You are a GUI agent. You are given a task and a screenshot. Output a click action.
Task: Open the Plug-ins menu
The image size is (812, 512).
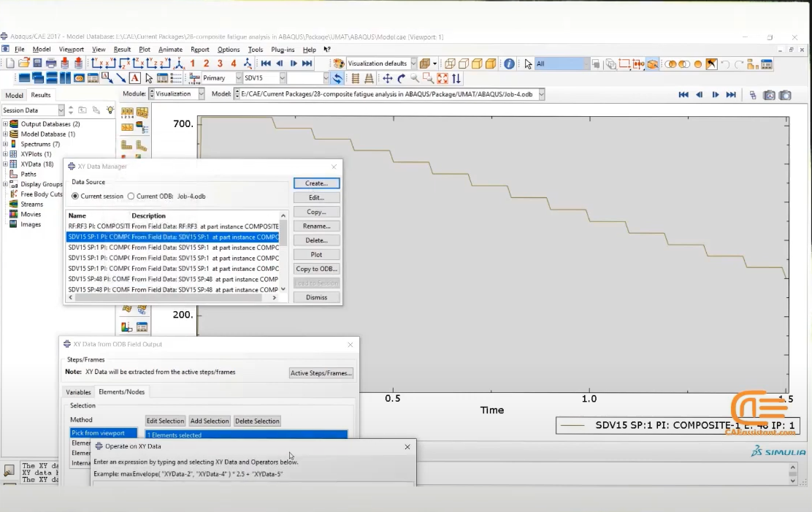pos(283,49)
